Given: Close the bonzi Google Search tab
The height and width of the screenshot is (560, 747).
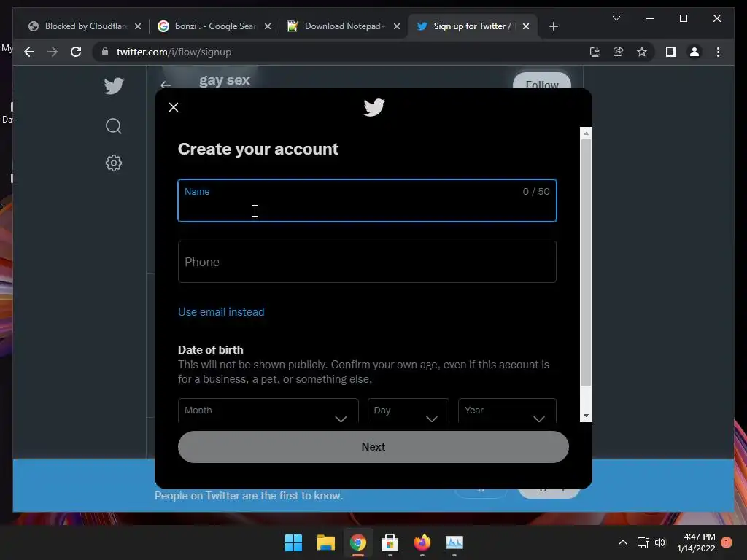Looking at the screenshot, I should 267,26.
